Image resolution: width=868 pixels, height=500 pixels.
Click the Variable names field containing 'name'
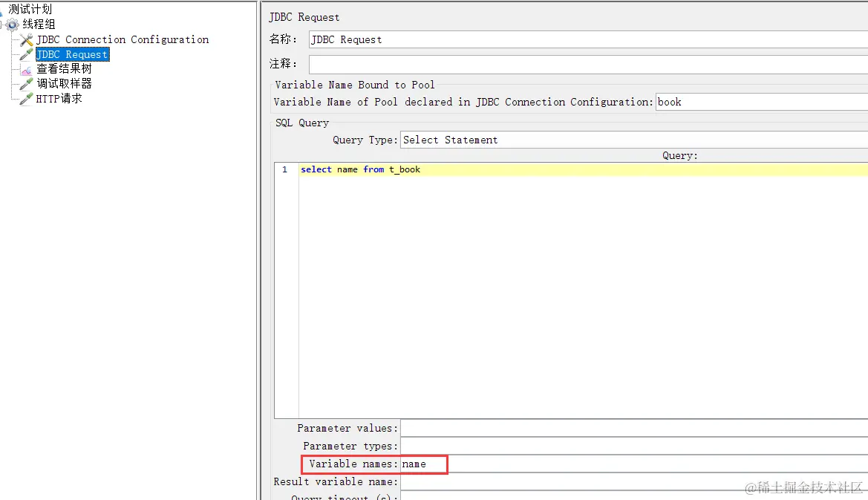(634, 464)
